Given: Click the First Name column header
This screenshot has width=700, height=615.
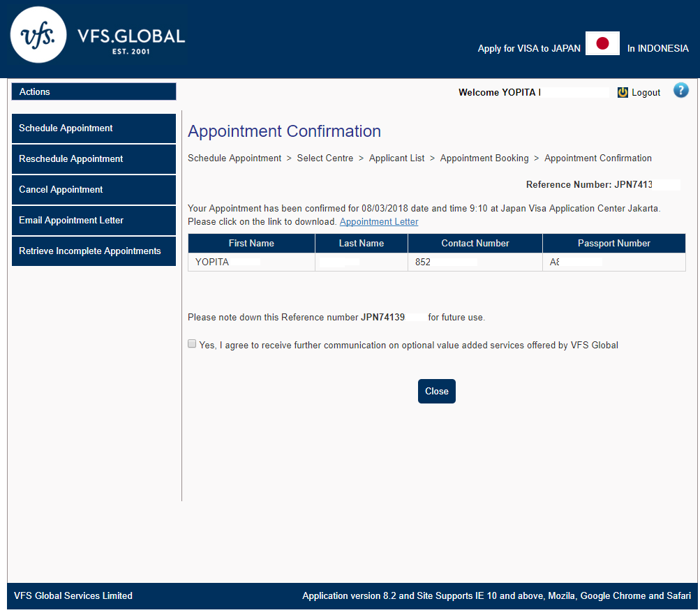Looking at the screenshot, I should coord(251,244).
